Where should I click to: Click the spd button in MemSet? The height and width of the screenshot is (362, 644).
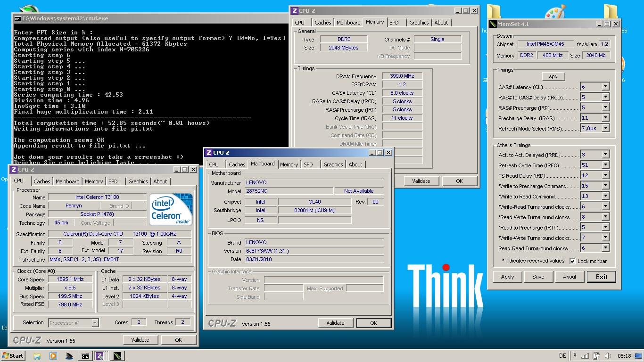coord(553,76)
